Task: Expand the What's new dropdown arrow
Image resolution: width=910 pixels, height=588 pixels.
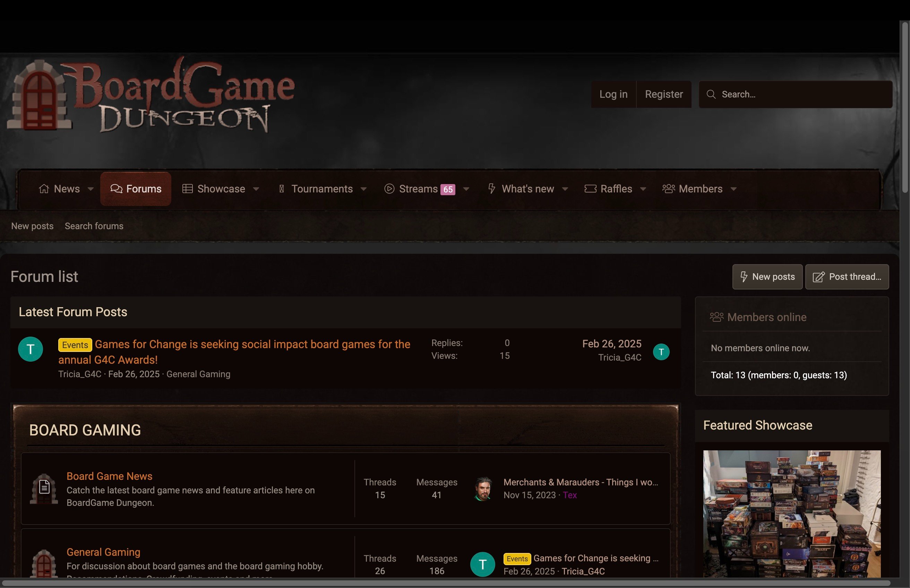Action: [565, 189]
